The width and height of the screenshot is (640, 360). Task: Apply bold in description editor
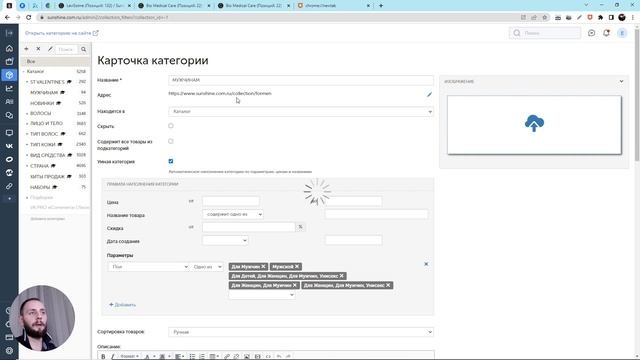tap(103, 357)
